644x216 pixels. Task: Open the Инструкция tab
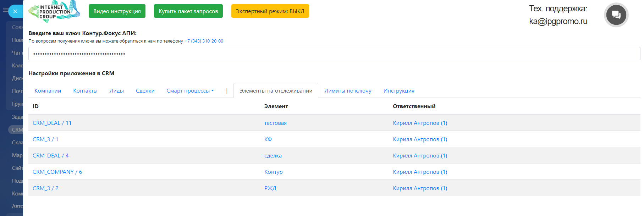pos(398,91)
